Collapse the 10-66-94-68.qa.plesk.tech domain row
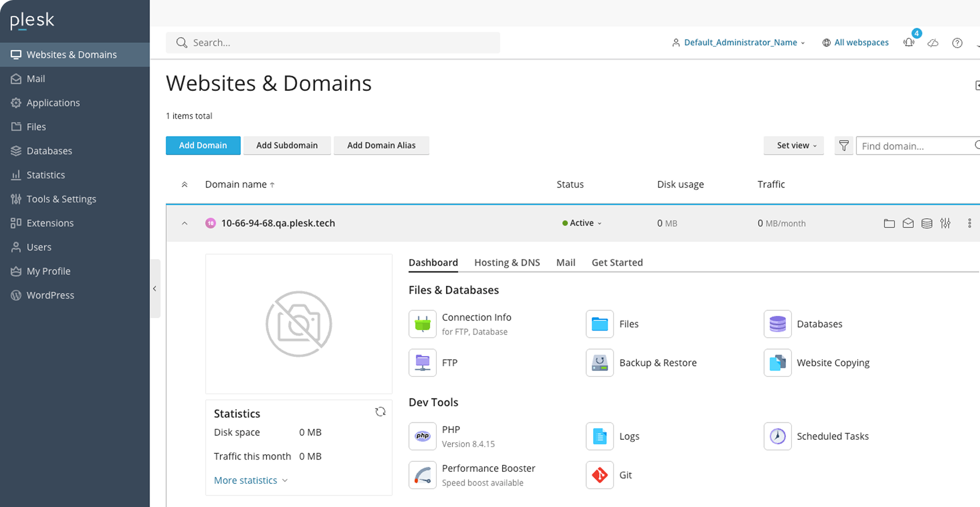 185,223
